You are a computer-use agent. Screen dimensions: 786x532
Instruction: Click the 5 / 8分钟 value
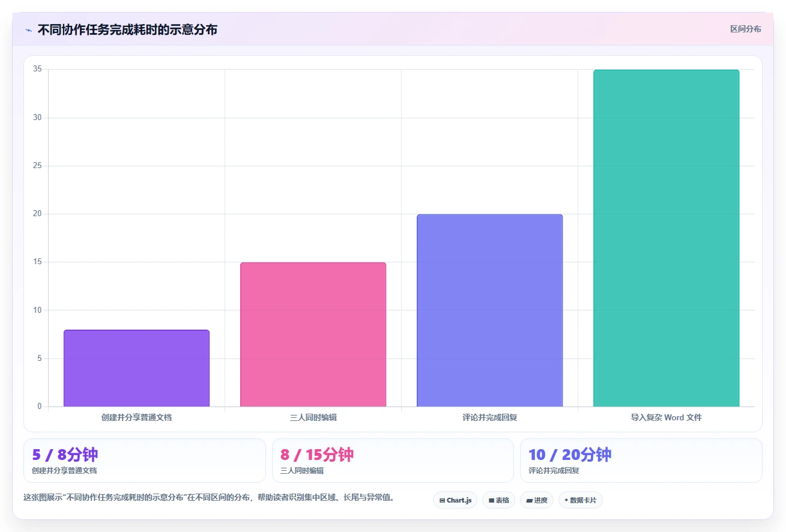coord(65,455)
